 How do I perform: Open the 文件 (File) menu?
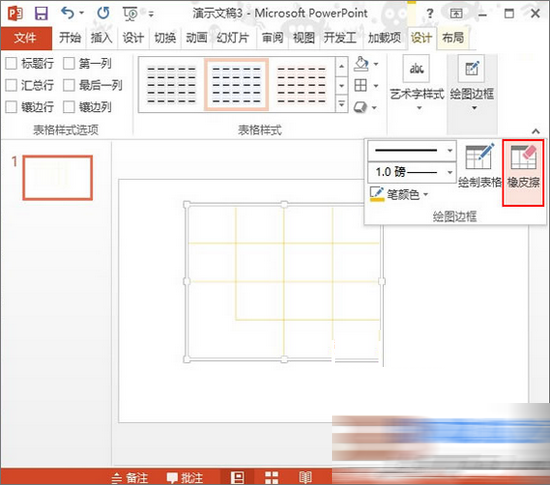click(26, 38)
